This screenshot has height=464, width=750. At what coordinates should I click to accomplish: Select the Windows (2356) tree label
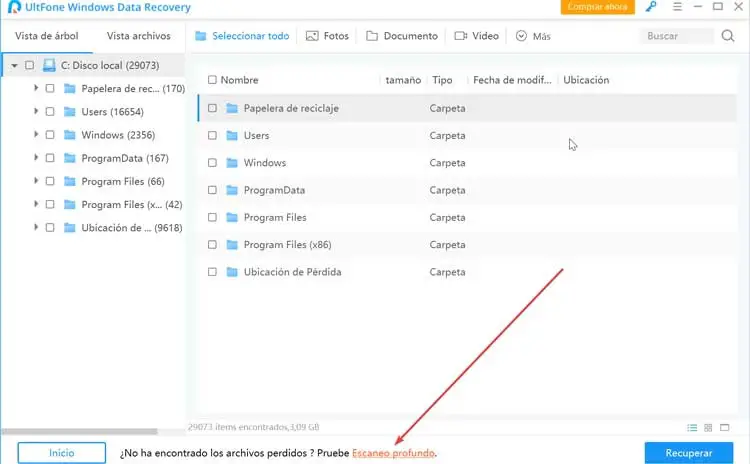pyautogui.click(x=118, y=135)
